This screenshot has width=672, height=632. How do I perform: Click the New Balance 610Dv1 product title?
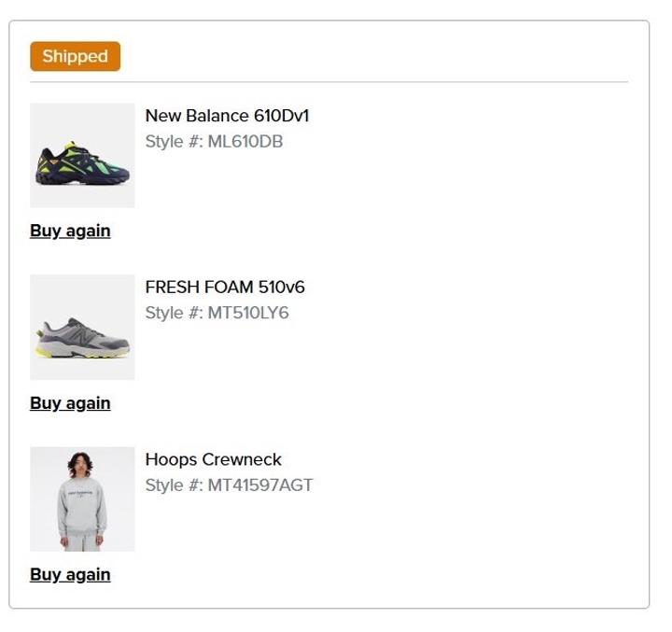pos(227,116)
